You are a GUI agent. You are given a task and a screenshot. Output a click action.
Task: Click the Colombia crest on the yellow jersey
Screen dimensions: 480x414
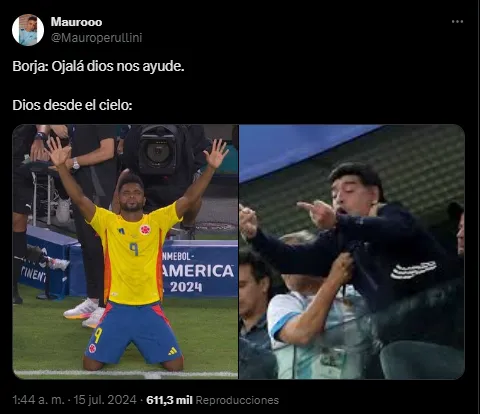click(145, 229)
